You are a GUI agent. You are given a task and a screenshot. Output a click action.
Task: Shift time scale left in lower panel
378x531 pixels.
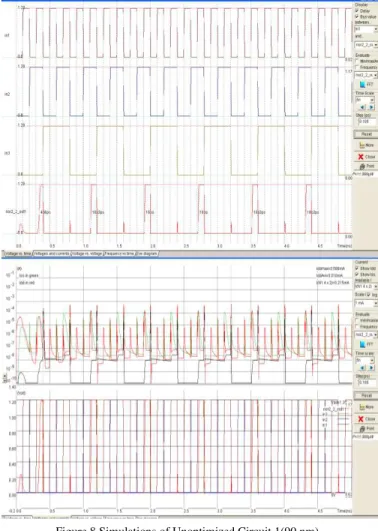pos(362,367)
